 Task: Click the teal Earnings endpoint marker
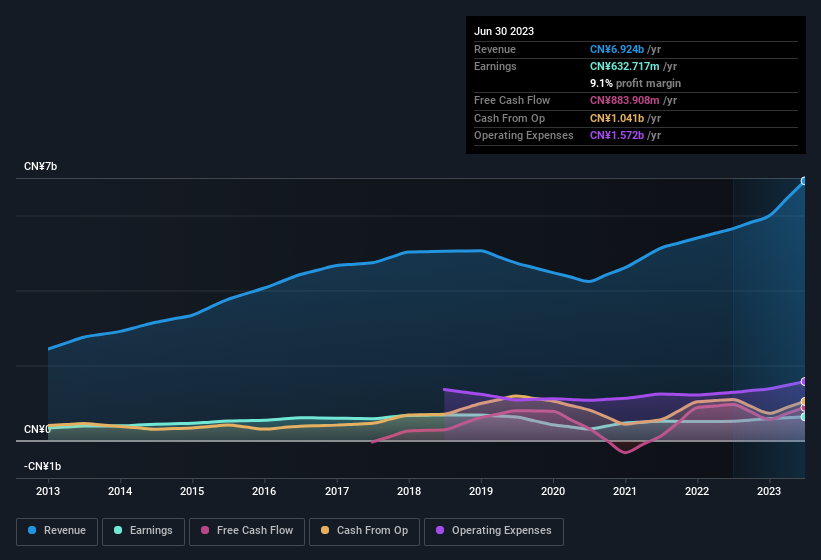[x=804, y=416]
